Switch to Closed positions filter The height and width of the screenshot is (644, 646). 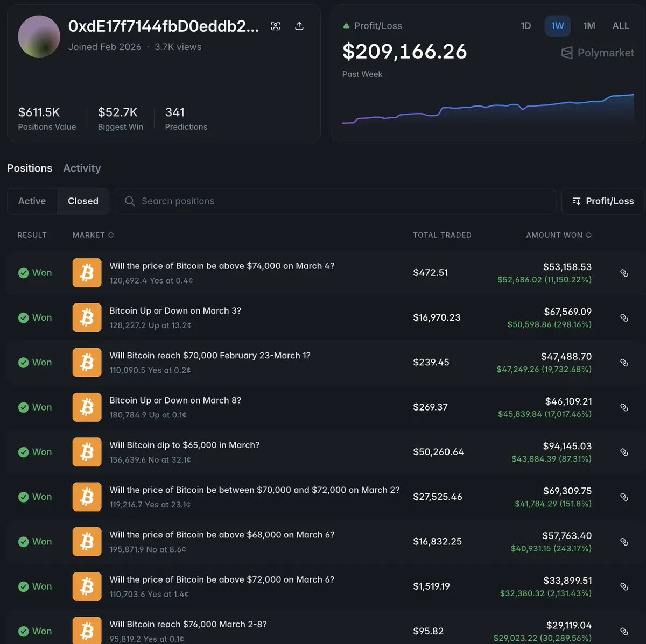pos(83,201)
